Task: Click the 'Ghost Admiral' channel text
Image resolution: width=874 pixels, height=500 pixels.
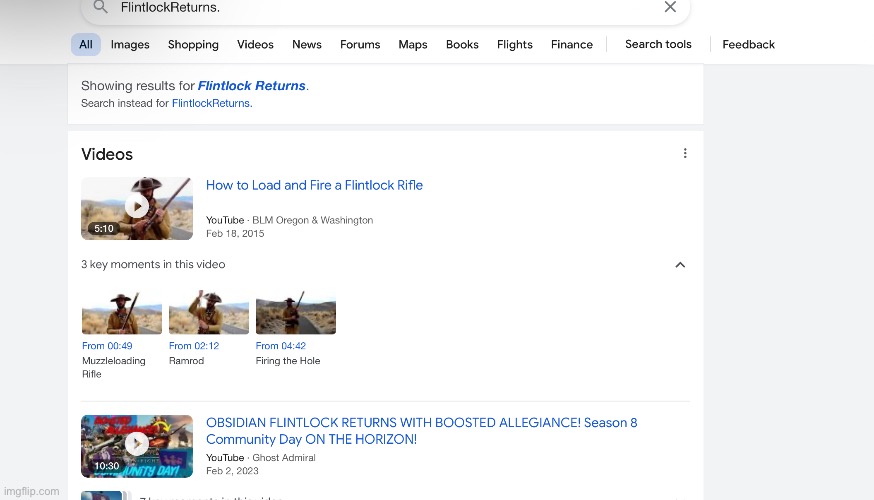Action: [284, 458]
